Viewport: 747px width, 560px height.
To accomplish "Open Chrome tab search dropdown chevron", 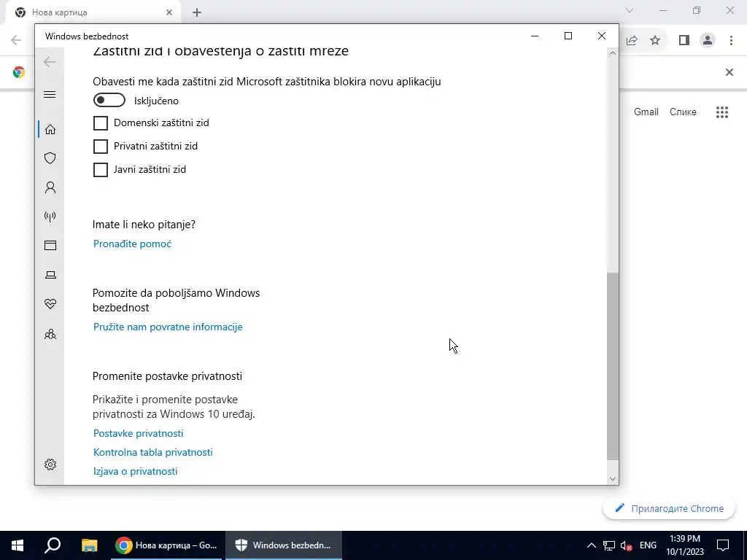I will pyautogui.click(x=630, y=10).
